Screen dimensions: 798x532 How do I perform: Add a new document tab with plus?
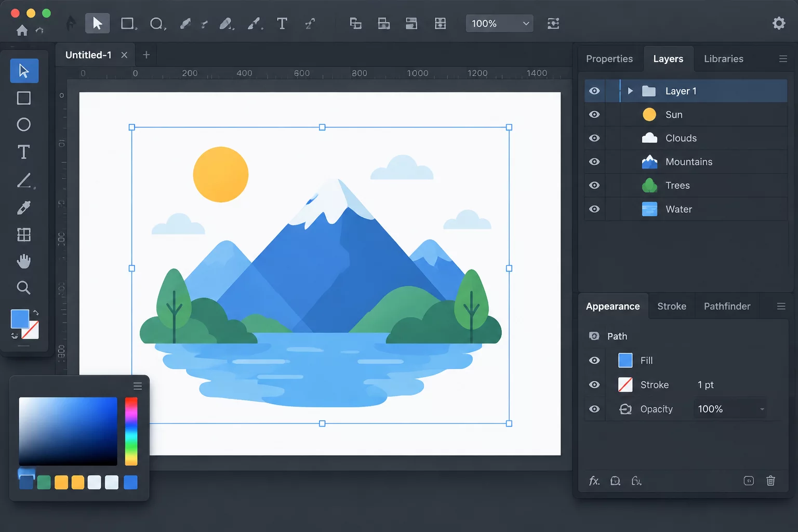click(x=147, y=55)
